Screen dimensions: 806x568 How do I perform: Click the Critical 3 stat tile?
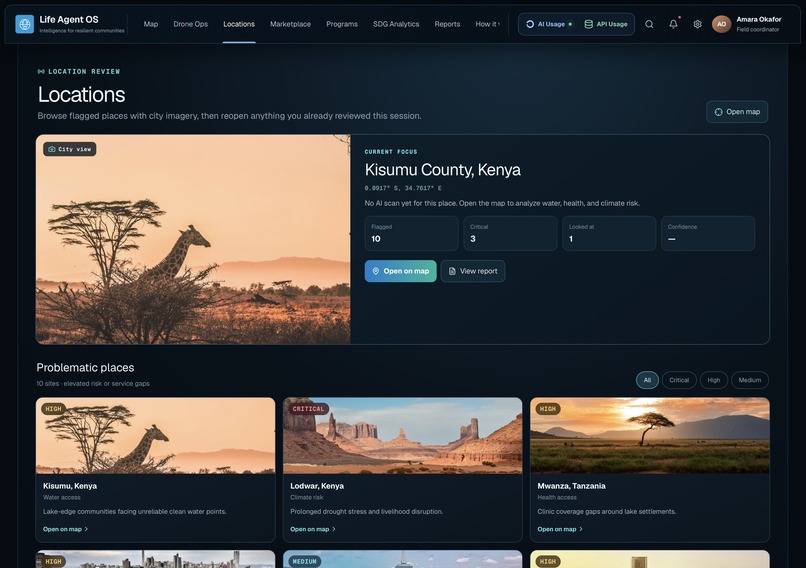click(510, 233)
